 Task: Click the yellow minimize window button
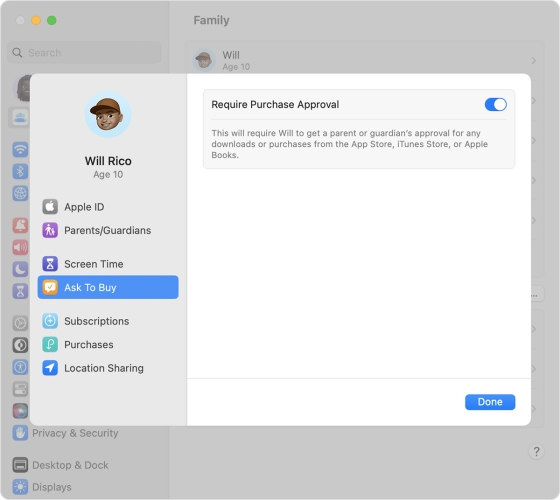point(36,20)
